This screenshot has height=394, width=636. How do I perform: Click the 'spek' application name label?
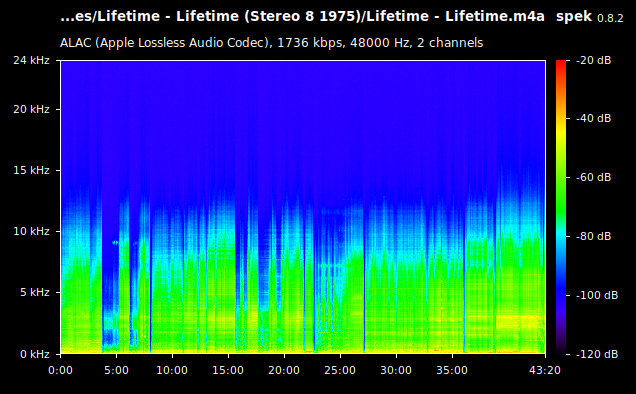point(574,17)
